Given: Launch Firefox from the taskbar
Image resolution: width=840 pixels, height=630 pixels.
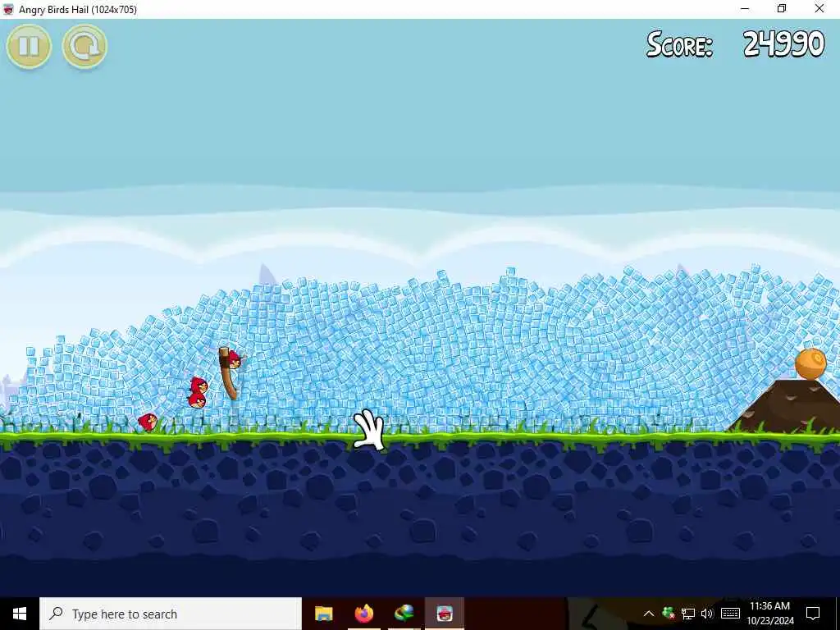Looking at the screenshot, I should coord(364,614).
